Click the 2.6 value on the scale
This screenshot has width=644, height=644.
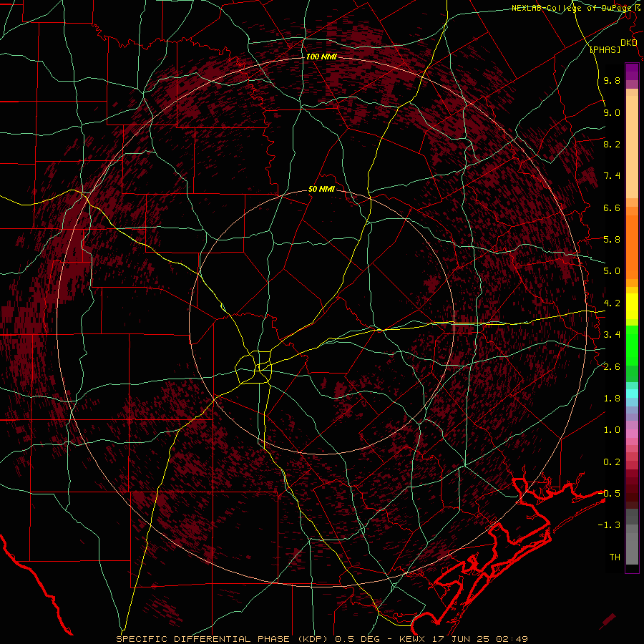tap(612, 367)
